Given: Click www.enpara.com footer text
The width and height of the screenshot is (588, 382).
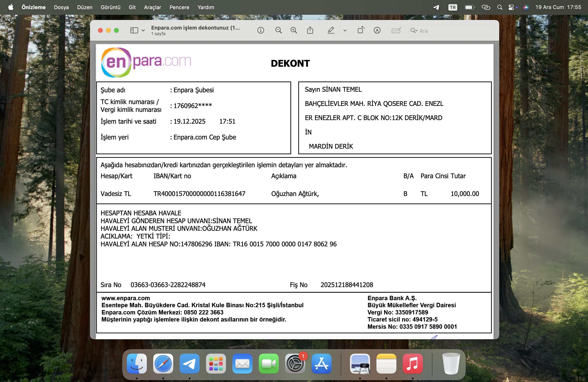Looking at the screenshot, I should [x=126, y=298].
